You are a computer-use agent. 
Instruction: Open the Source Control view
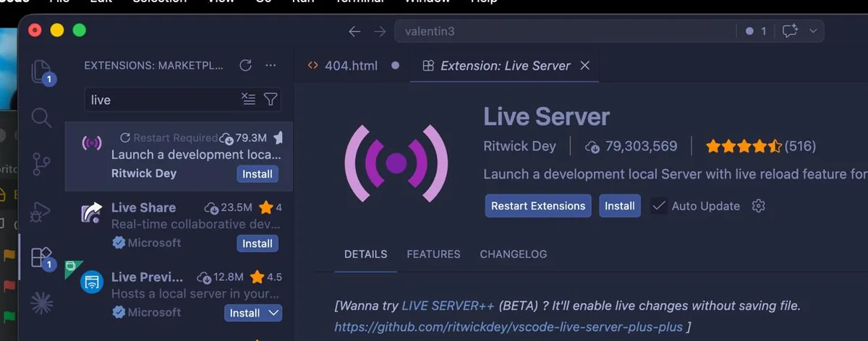[41, 164]
